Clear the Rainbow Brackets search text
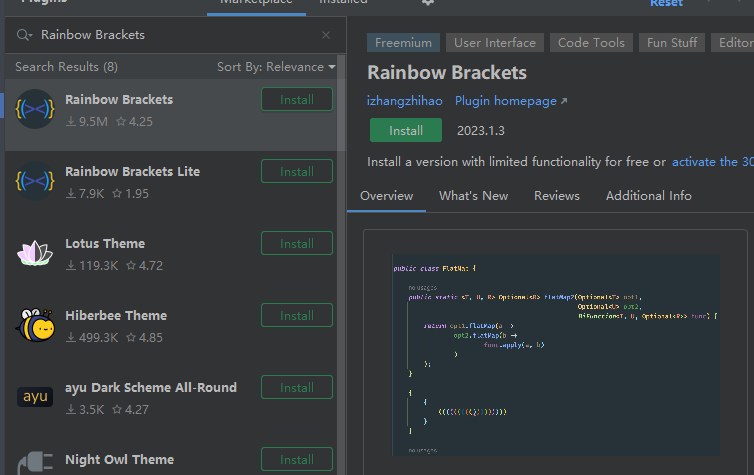Screen dimensions: 754x475 pos(326,35)
